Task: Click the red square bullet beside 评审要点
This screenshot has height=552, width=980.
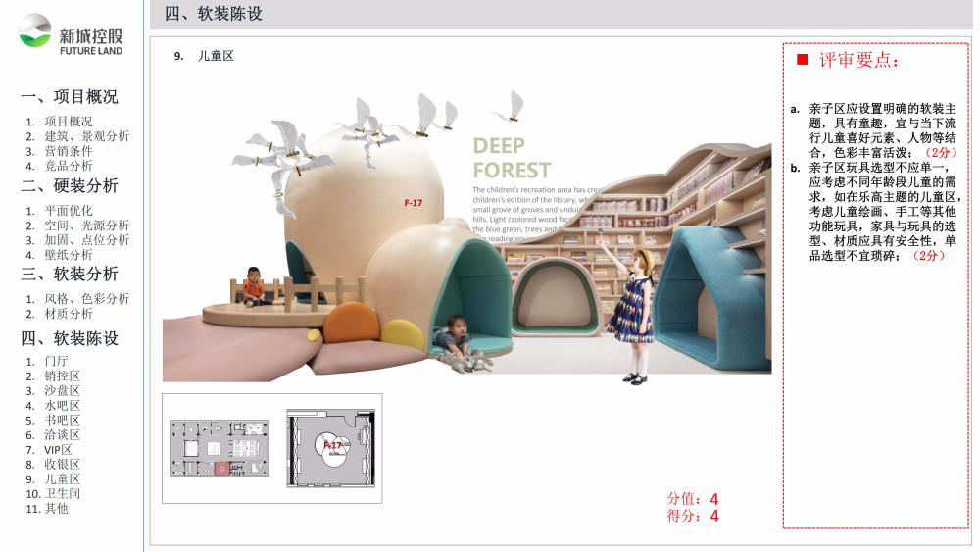Action: click(x=802, y=60)
